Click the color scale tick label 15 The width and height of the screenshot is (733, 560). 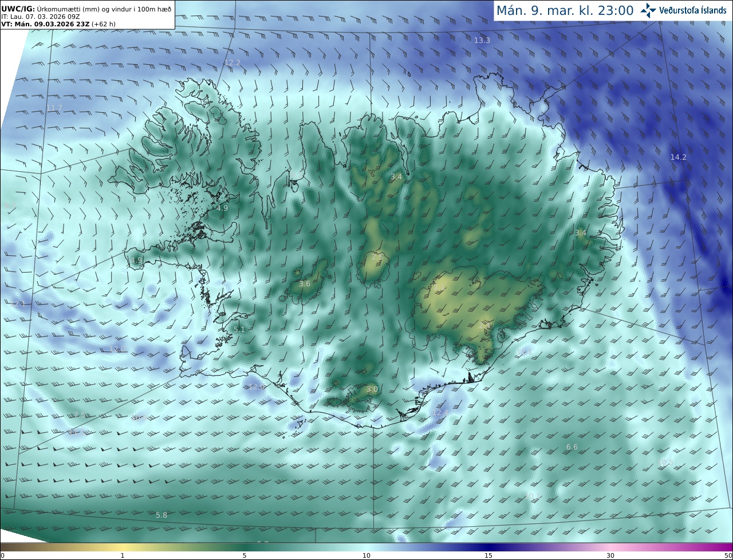[488, 555]
